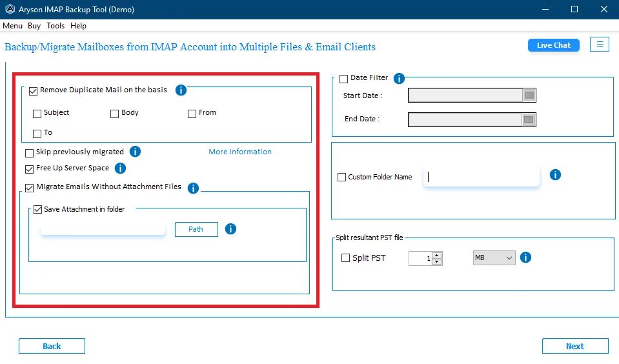Click info icon next to Path button

pyautogui.click(x=230, y=229)
